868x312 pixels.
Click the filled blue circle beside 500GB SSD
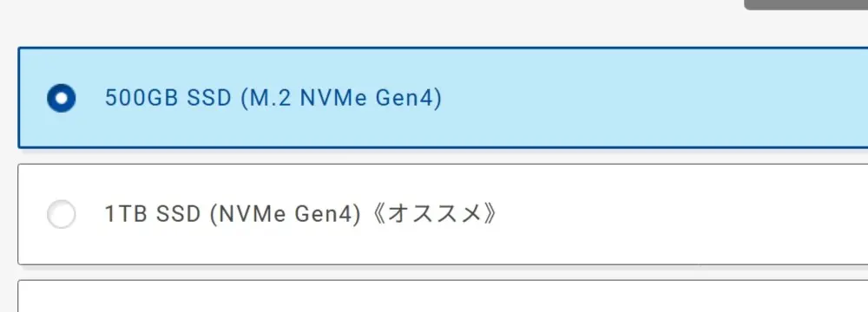click(61, 98)
